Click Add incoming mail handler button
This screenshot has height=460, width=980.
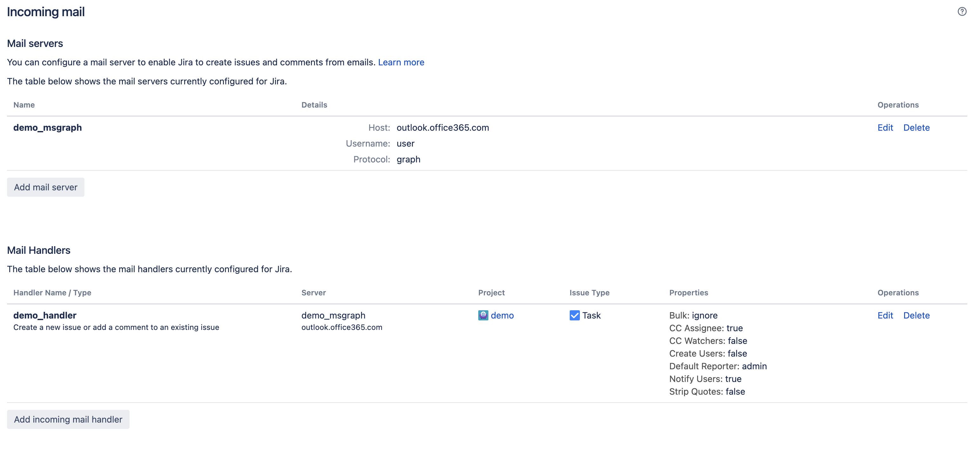(68, 419)
